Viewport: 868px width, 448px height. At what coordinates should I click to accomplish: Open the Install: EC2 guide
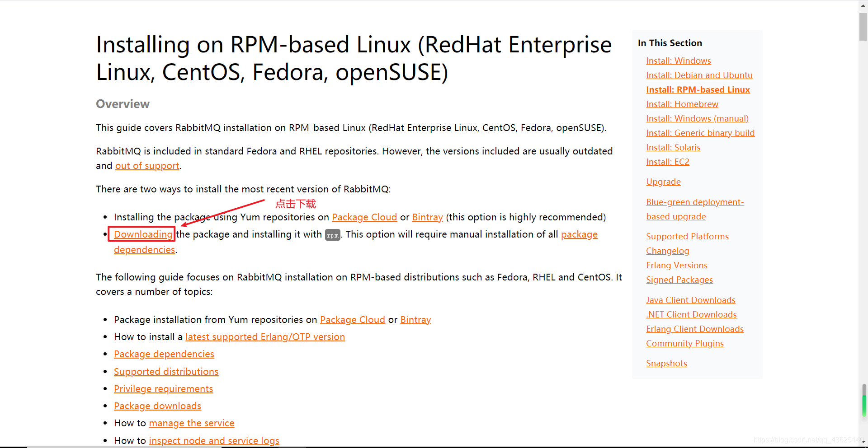668,162
